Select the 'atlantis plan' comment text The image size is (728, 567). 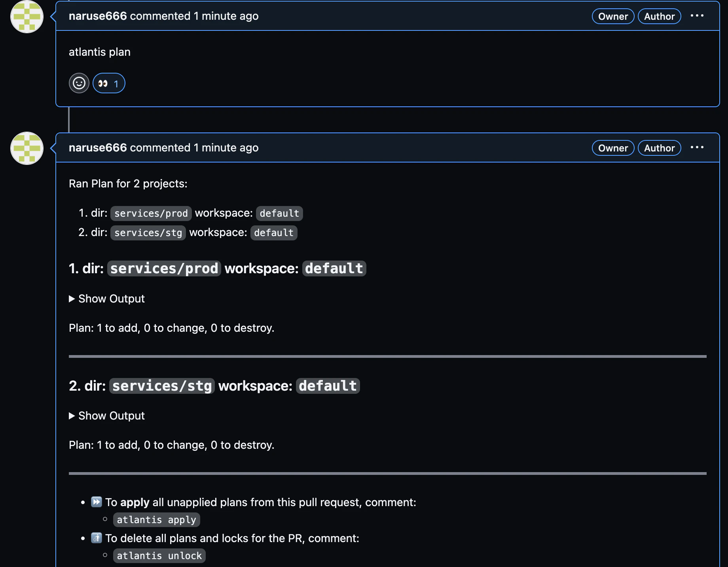100,52
